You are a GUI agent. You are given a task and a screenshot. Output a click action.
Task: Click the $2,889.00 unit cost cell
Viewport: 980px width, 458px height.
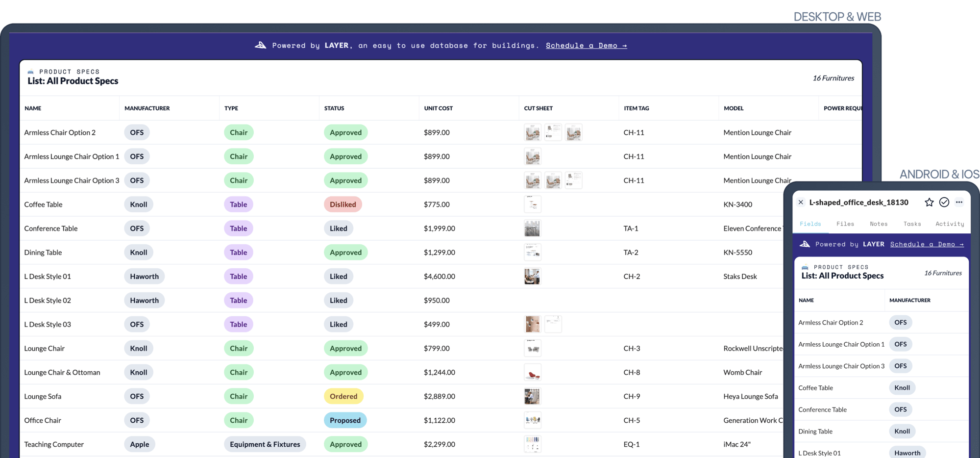click(440, 396)
